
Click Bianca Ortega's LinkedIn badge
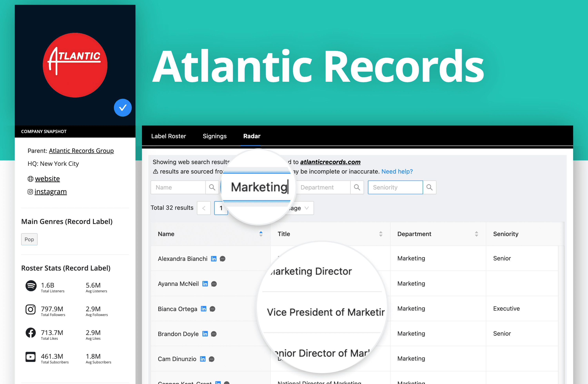click(x=203, y=309)
